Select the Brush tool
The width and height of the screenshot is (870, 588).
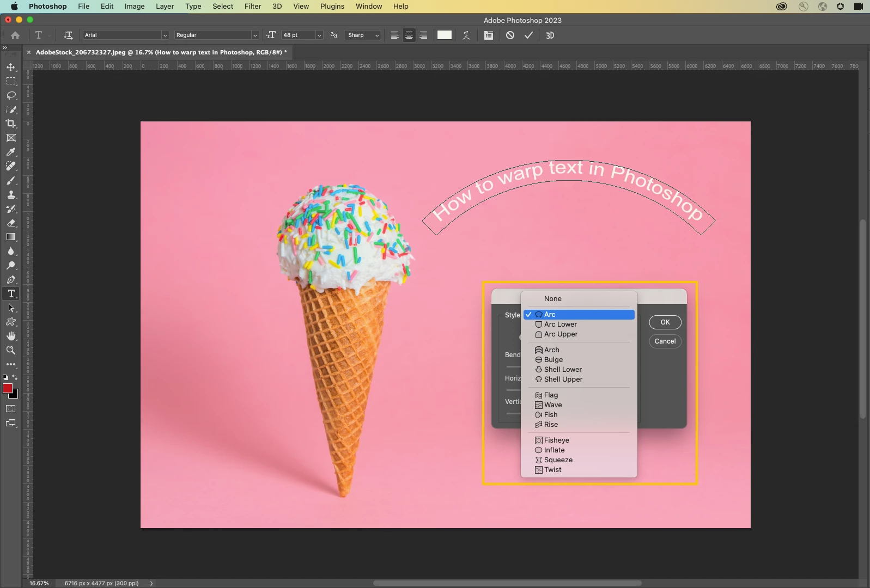tap(11, 180)
